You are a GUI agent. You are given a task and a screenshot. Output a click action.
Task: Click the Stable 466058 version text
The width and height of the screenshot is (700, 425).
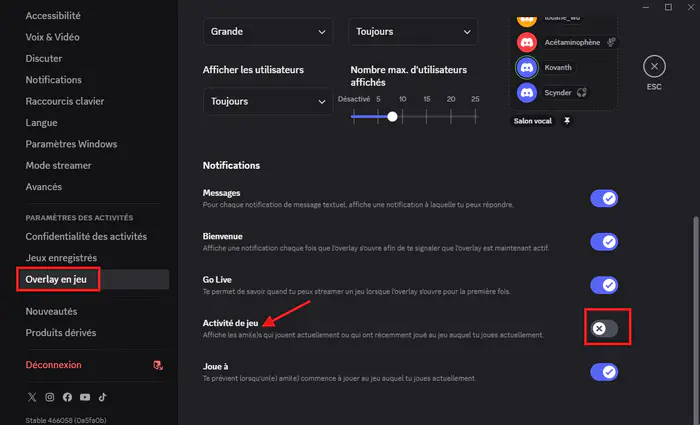(66, 421)
